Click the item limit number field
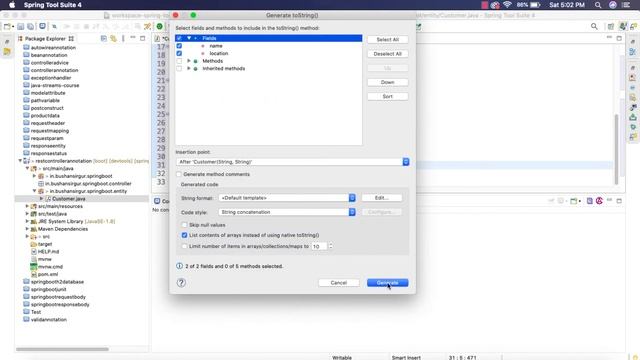 (320, 246)
